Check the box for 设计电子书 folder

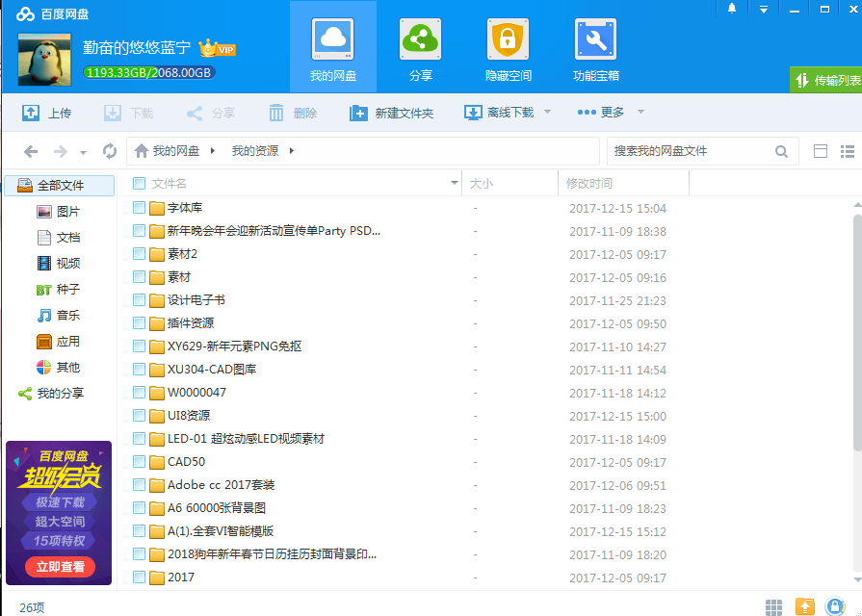(139, 300)
